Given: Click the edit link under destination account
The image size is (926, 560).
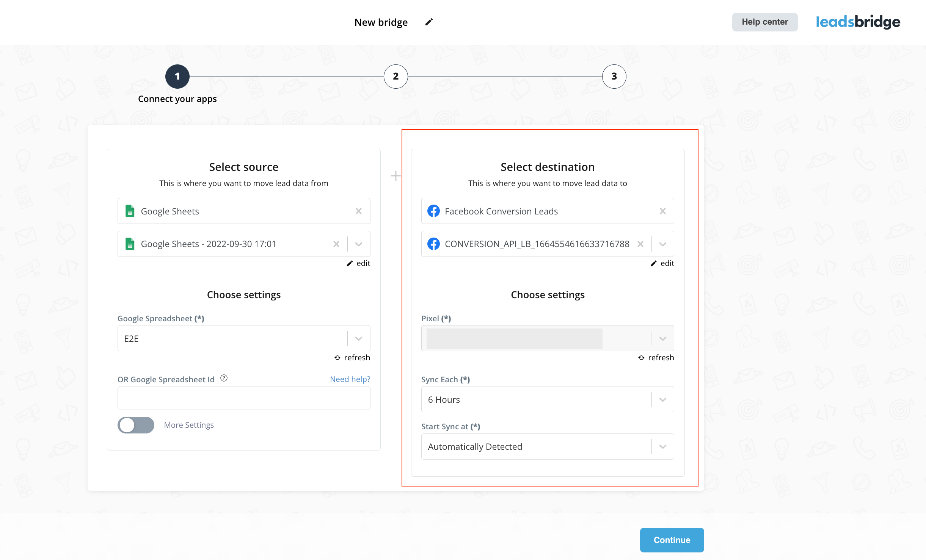Looking at the screenshot, I should coord(662,263).
